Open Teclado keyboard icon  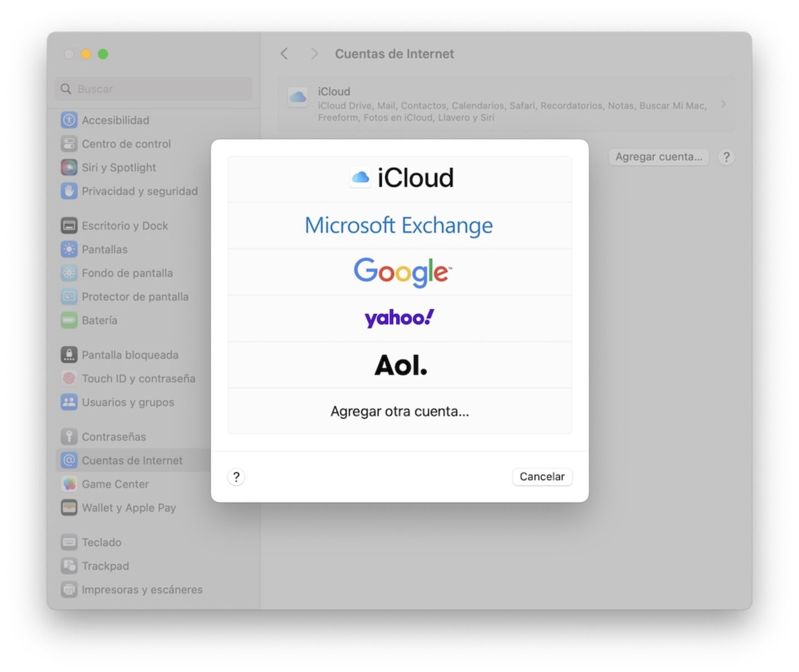[69, 542]
